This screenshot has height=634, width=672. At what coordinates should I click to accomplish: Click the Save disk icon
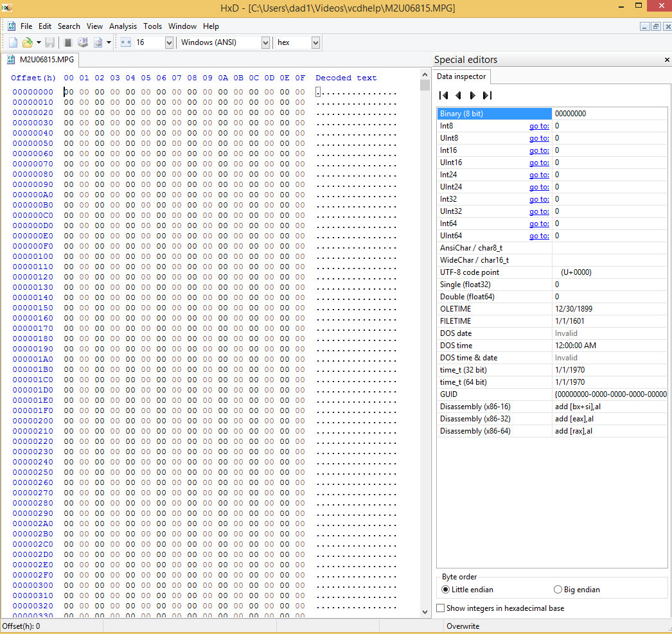click(49, 42)
